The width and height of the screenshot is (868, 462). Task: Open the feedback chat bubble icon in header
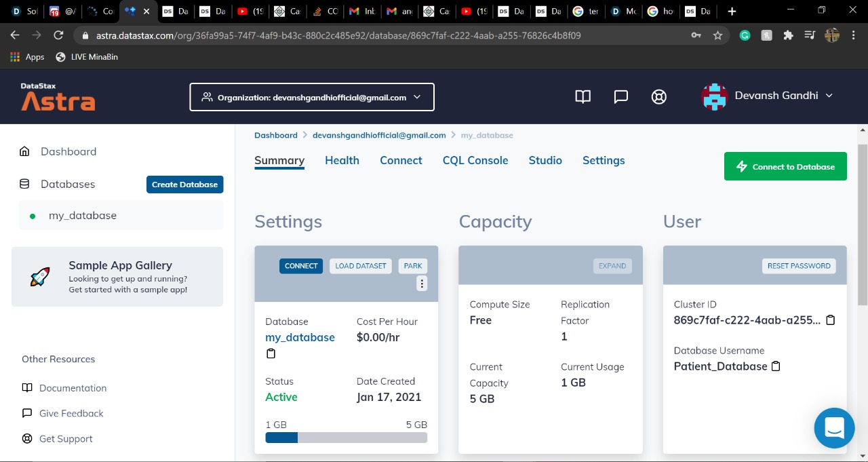(620, 97)
